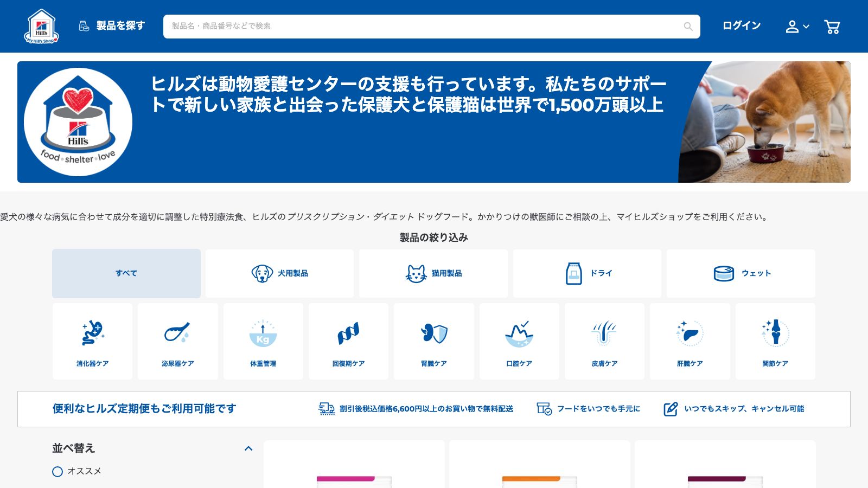868x488 pixels.
Task: Click the free delivery truck icon
Action: tap(327, 408)
